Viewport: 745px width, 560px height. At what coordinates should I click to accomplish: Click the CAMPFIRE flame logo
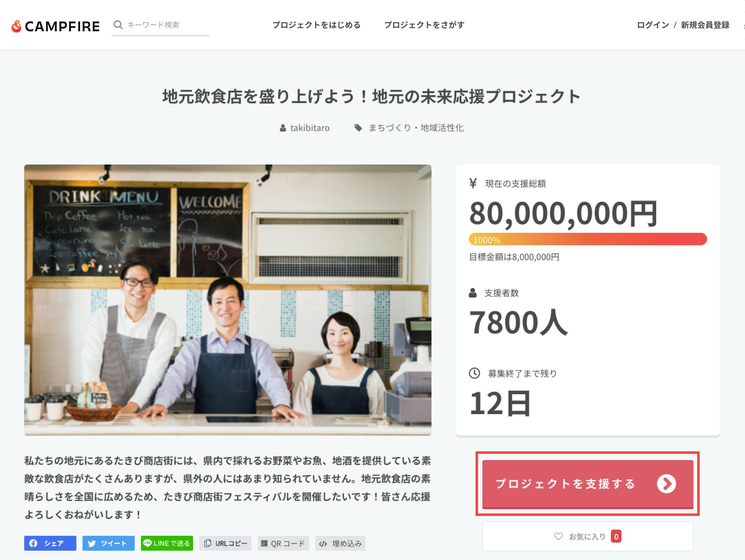[16, 26]
